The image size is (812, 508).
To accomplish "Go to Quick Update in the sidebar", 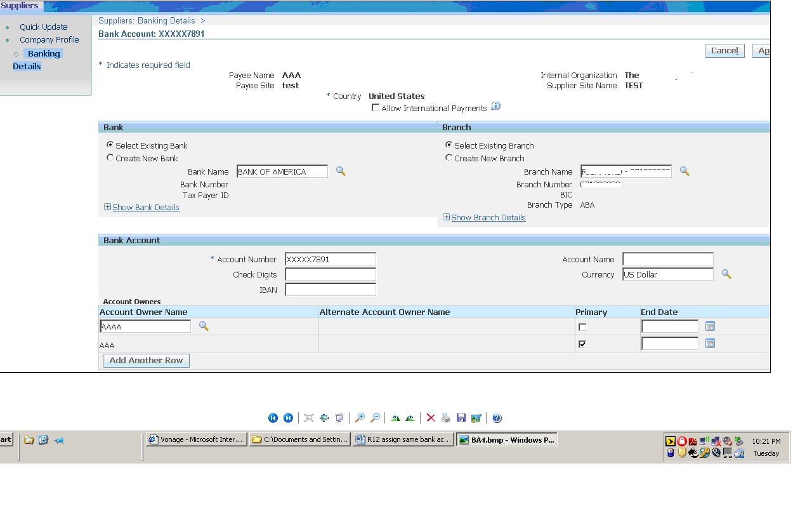I will [43, 27].
